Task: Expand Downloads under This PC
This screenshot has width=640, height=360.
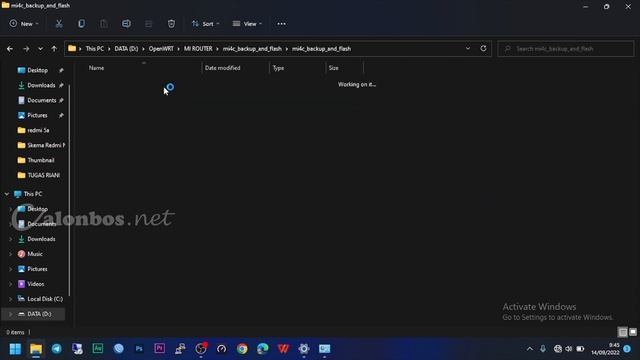Action: pos(11,239)
